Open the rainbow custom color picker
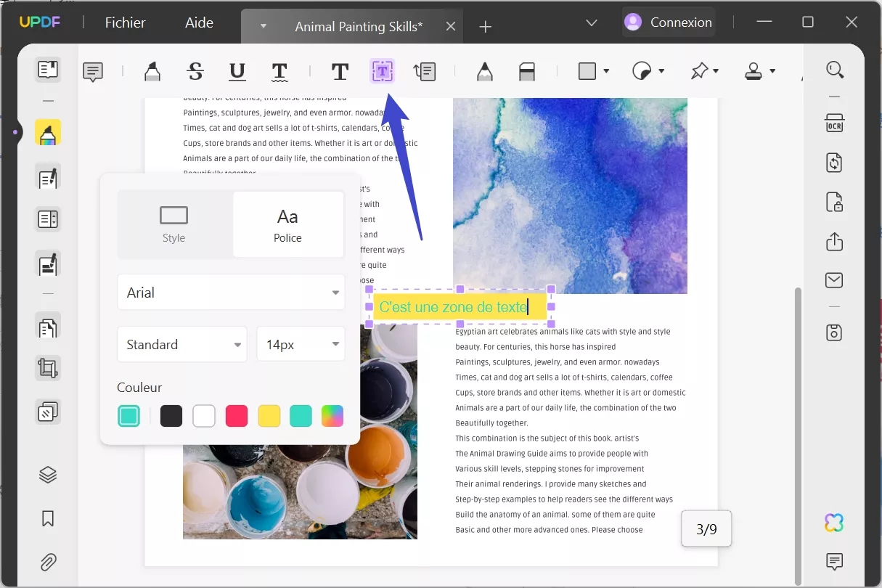 (332, 416)
